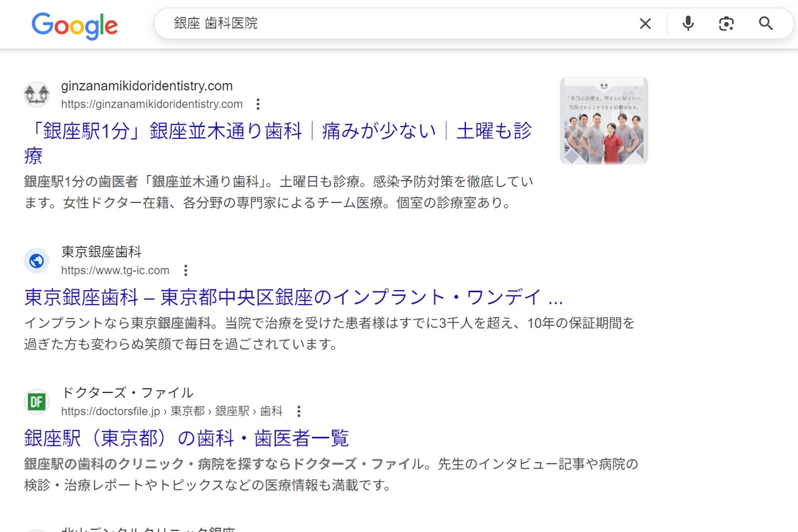The height and width of the screenshot is (532, 798).
Task: Click snippet starting 銀座駅の歯科のクリニック
Action: point(331,475)
